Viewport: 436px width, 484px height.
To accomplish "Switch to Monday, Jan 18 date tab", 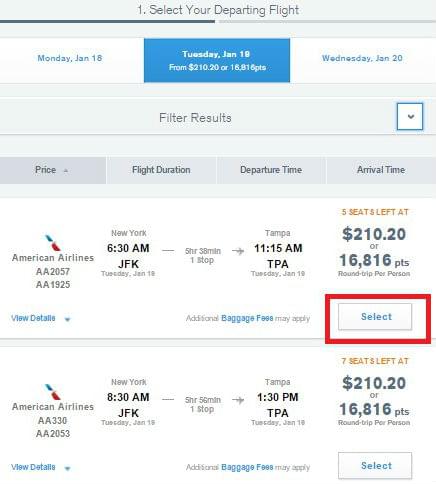I will (70, 58).
